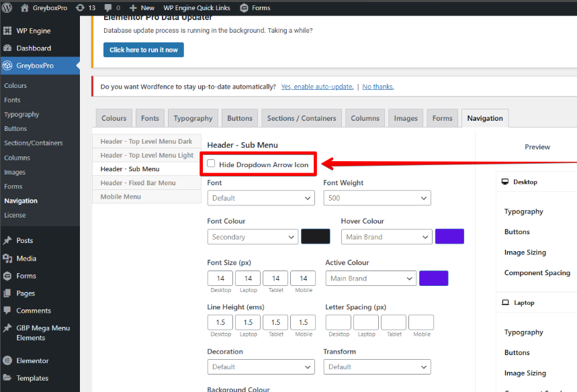Viewport: 577px width, 392px height.
Task: Click the Dashboard gauge icon
Action: tap(7, 48)
